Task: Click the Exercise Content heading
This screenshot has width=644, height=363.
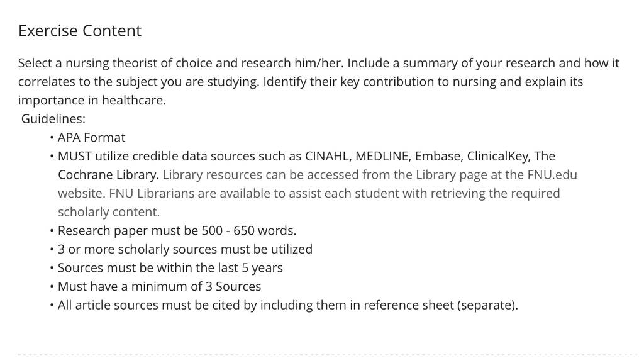Action: [80, 31]
